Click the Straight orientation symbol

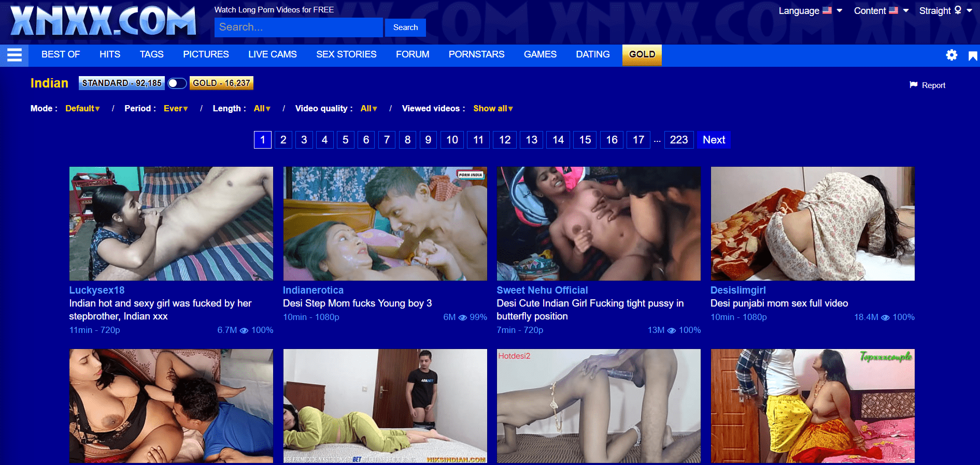click(958, 10)
